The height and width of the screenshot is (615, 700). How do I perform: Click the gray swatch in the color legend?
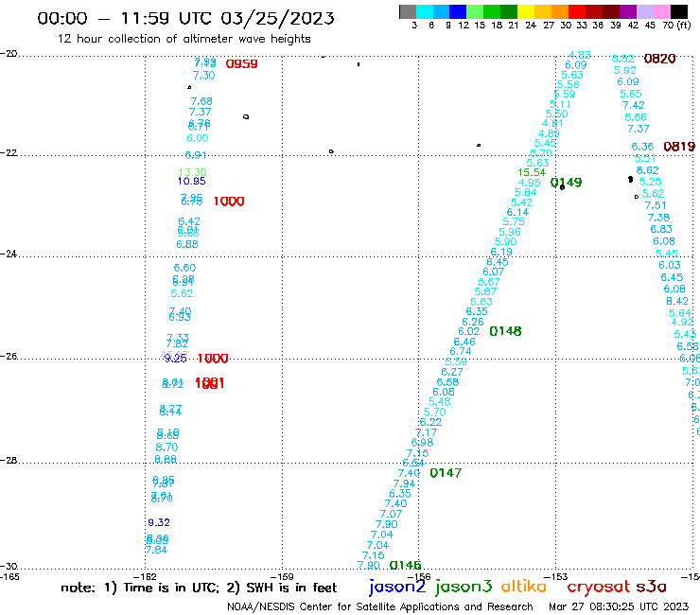[x=408, y=12]
